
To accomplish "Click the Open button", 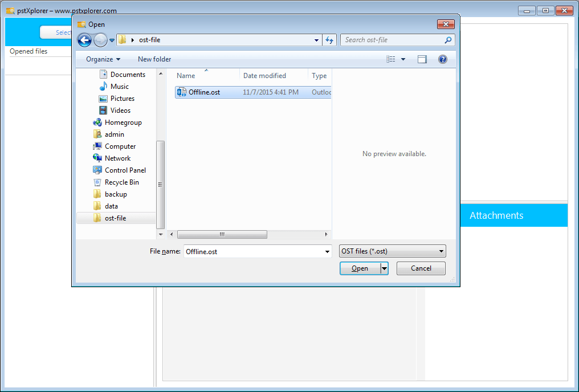I will [360, 268].
